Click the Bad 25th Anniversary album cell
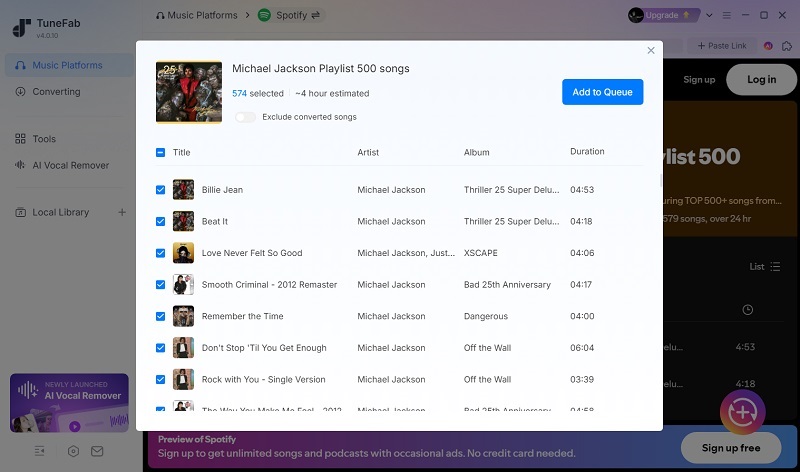This screenshot has height=472, width=800. [x=507, y=285]
